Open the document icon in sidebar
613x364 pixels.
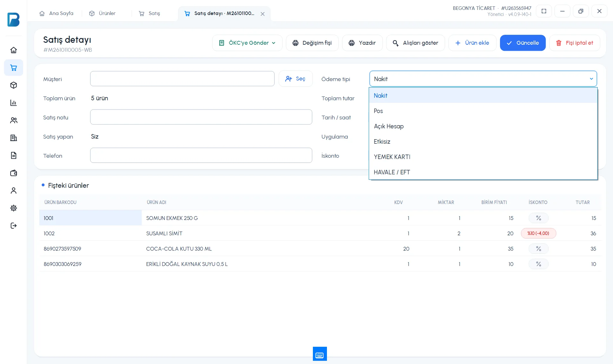13,155
